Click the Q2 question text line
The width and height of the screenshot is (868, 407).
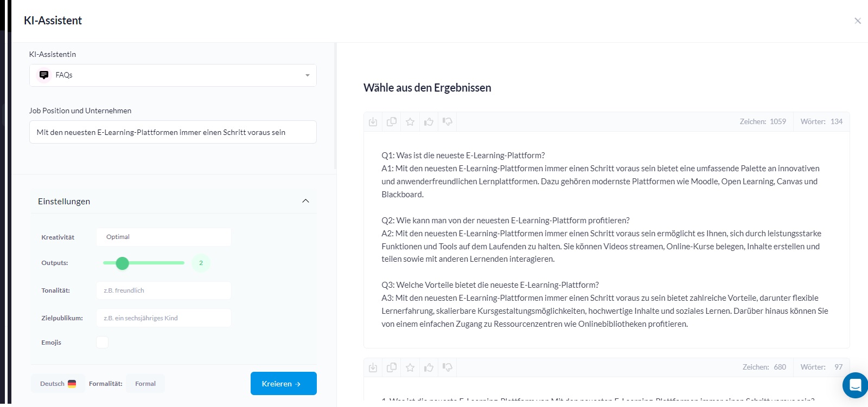[506, 221]
